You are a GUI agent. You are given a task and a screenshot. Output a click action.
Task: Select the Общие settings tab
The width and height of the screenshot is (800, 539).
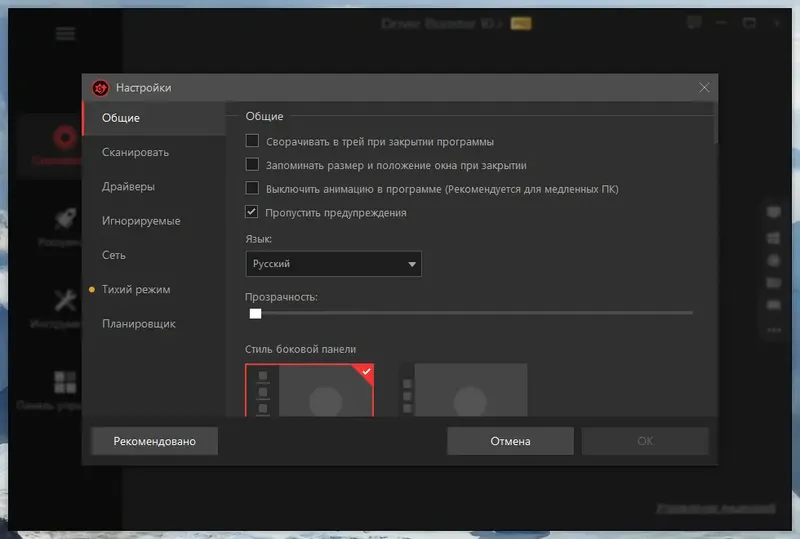point(154,118)
